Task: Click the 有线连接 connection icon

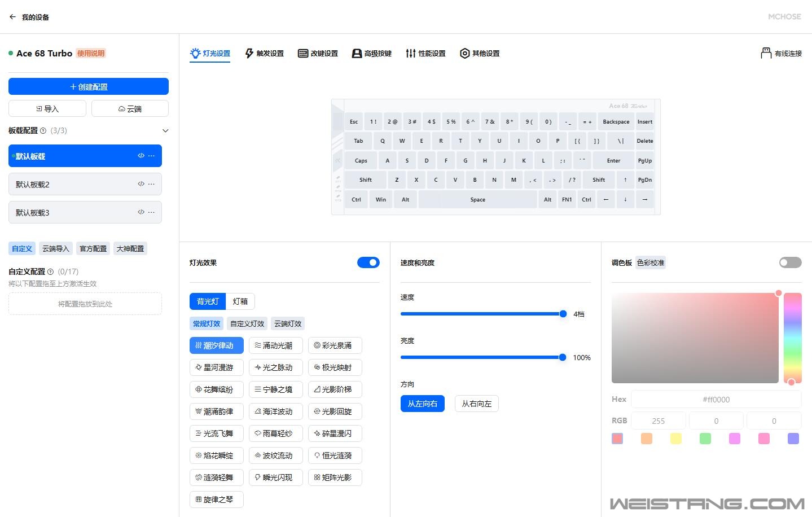Action: coord(766,53)
